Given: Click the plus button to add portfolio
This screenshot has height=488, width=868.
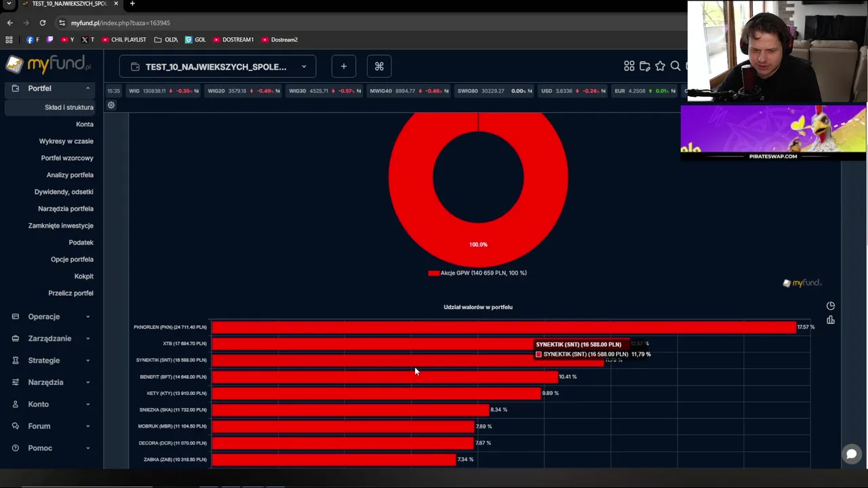Looking at the screenshot, I should (344, 66).
